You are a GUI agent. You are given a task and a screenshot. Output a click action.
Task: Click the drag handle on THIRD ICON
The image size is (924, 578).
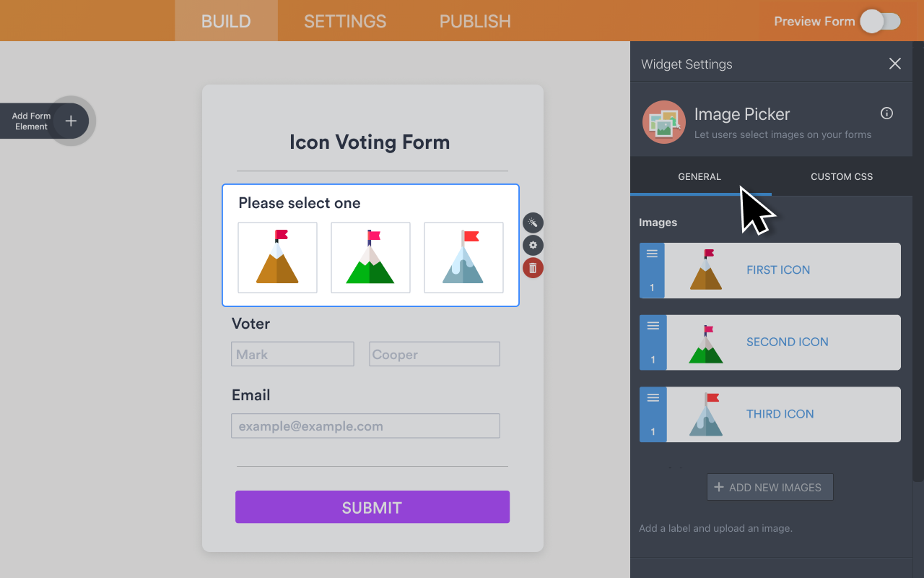[652, 397]
